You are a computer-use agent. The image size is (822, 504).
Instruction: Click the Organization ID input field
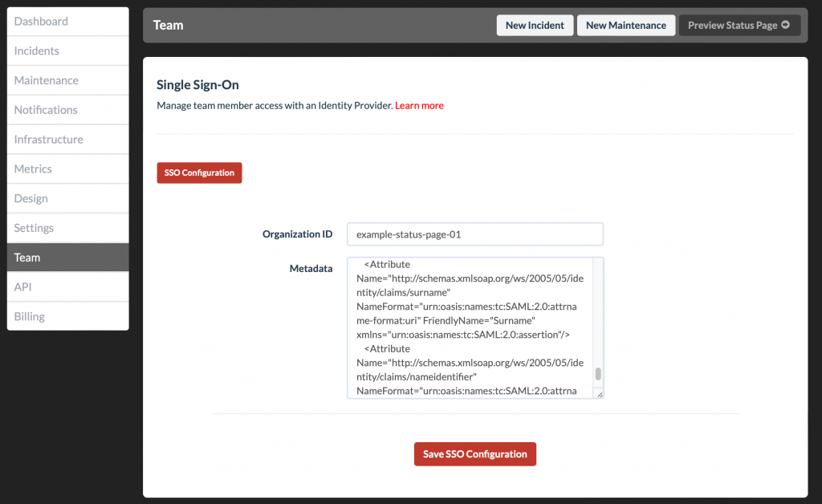coord(474,234)
